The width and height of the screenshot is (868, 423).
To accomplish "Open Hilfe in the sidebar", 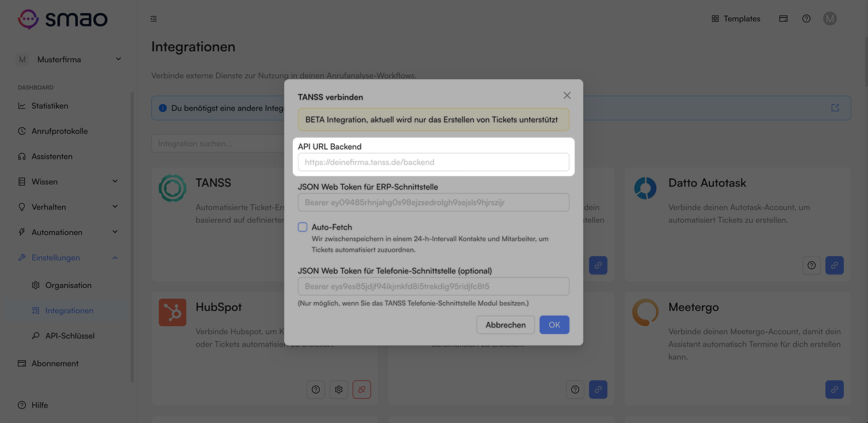I will (x=40, y=405).
